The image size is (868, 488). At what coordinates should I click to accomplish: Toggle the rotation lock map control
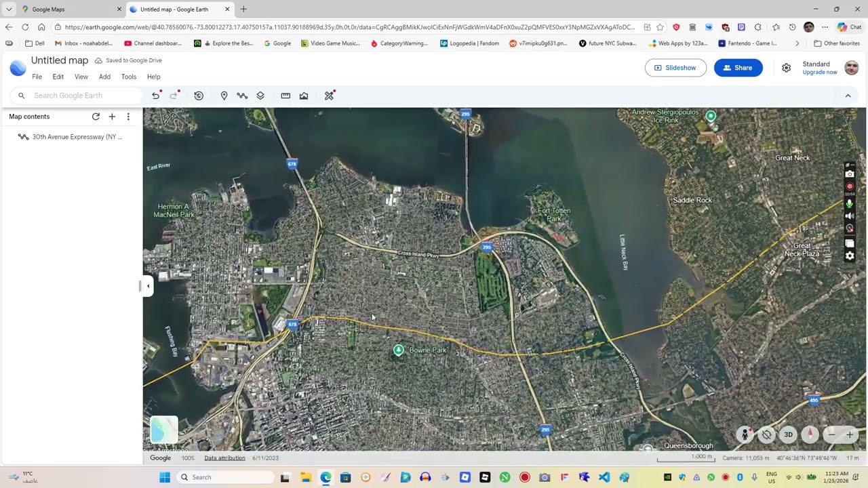[766, 434]
